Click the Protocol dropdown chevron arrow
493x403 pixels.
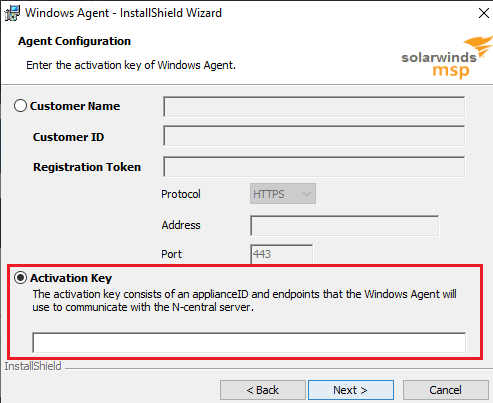307,194
